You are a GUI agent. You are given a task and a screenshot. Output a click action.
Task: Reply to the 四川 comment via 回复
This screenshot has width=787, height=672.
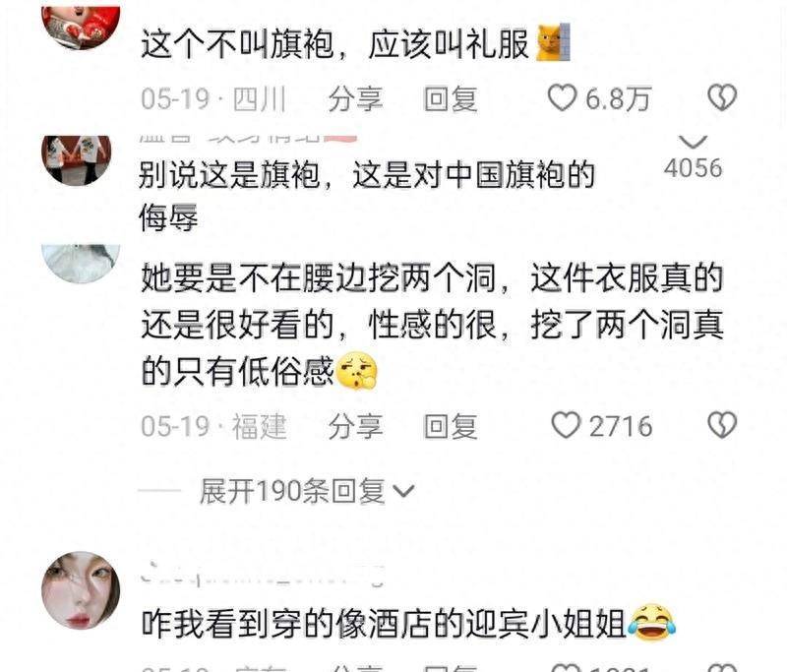tap(451, 98)
